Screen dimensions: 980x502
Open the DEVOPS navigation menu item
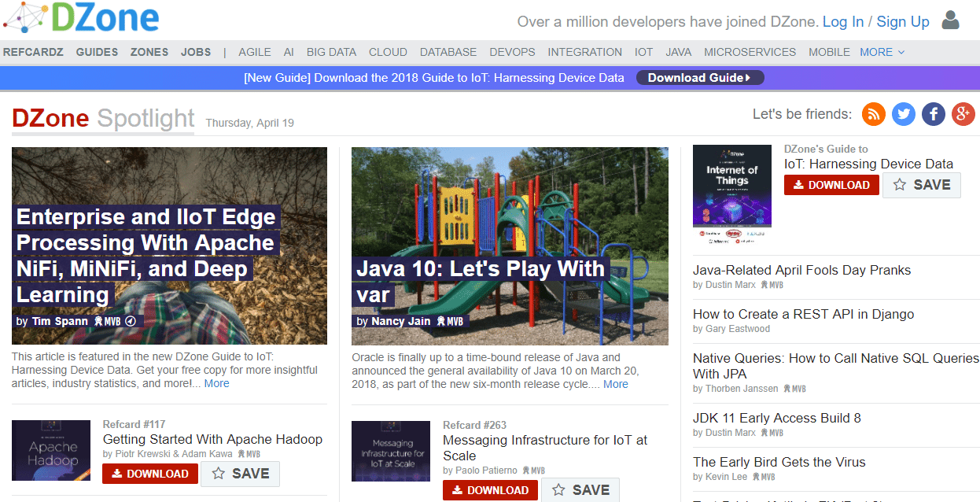pyautogui.click(x=512, y=52)
